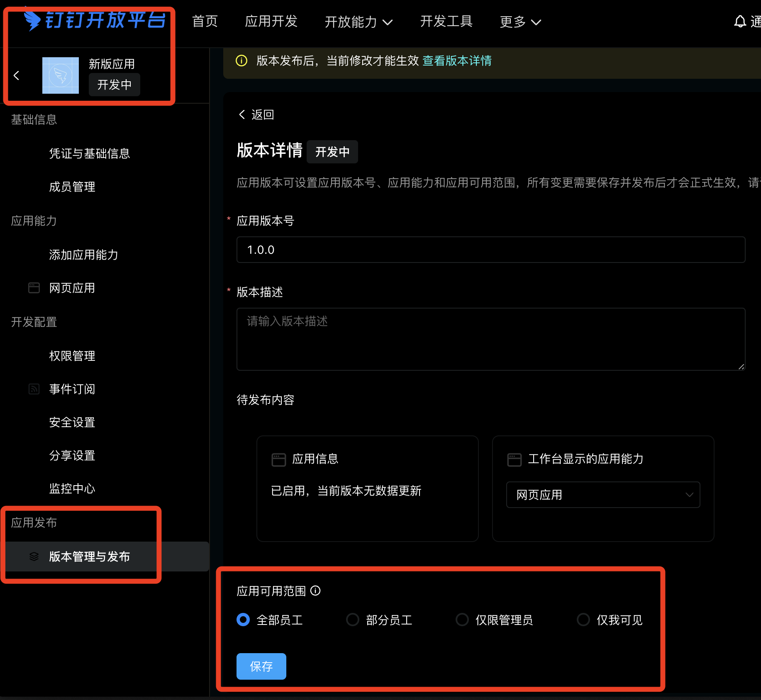Open the 网页应用 combo box
Image resolution: width=761 pixels, height=700 pixels.
tap(603, 494)
